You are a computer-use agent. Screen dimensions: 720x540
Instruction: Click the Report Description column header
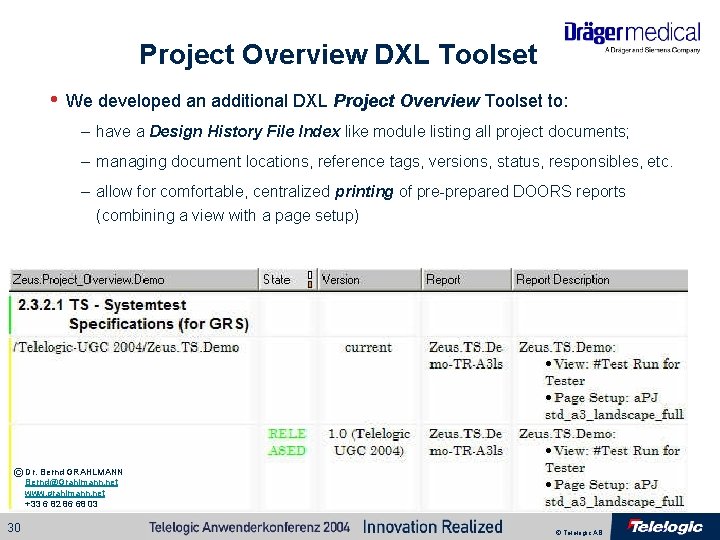(x=600, y=280)
